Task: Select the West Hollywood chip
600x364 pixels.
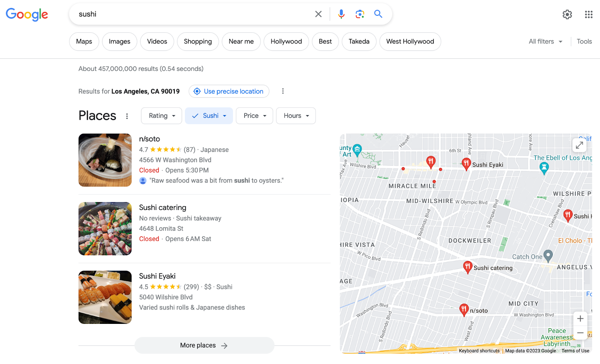Action: [410, 42]
